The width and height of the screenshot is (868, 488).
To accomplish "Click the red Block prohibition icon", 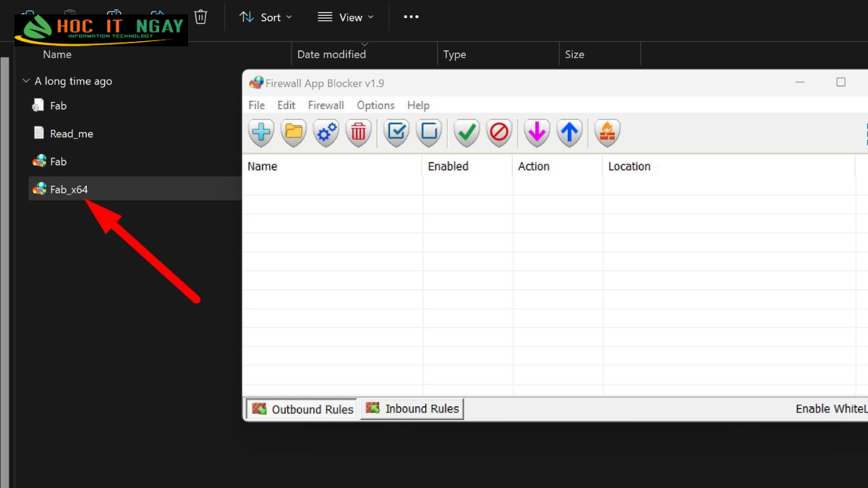I will tap(499, 133).
